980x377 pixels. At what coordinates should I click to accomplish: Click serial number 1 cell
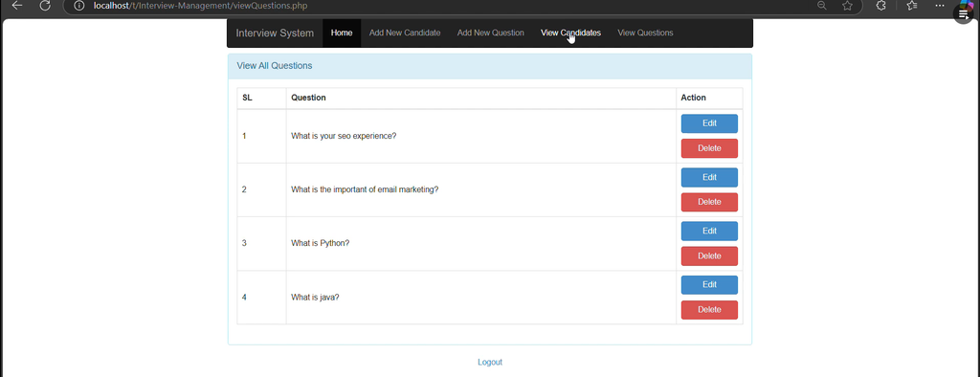click(262, 136)
